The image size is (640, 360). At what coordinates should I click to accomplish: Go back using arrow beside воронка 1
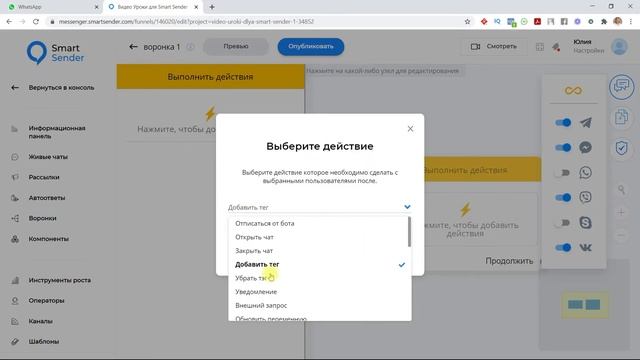click(133, 47)
